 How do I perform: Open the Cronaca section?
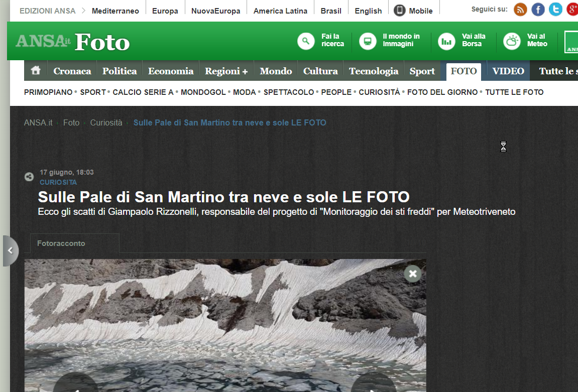pos(72,71)
